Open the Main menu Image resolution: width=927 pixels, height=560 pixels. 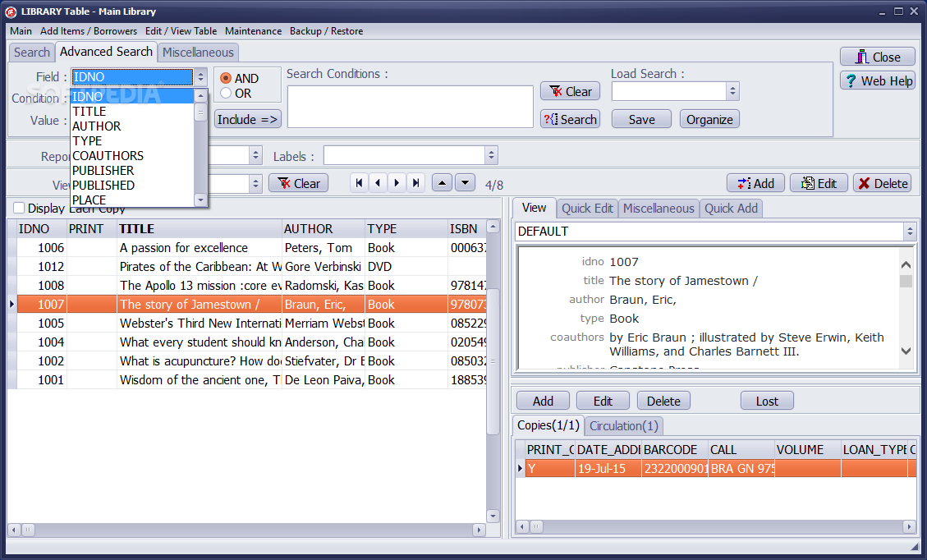click(x=21, y=30)
